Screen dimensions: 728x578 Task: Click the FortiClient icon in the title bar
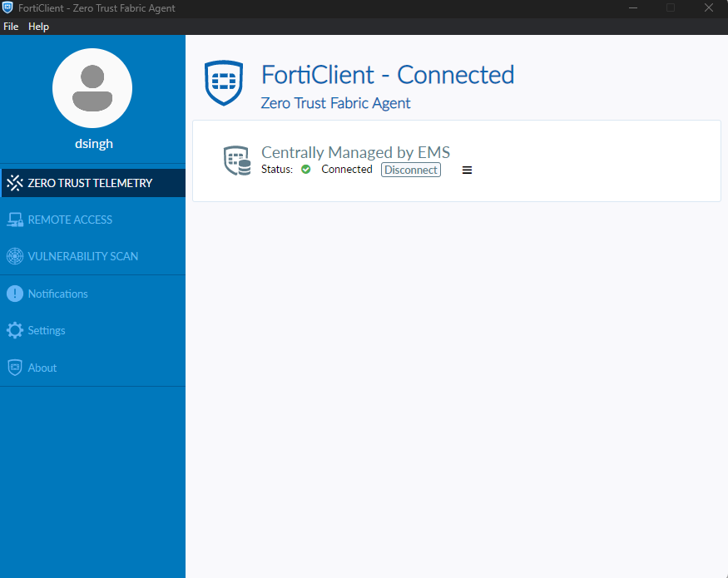(x=7, y=7)
